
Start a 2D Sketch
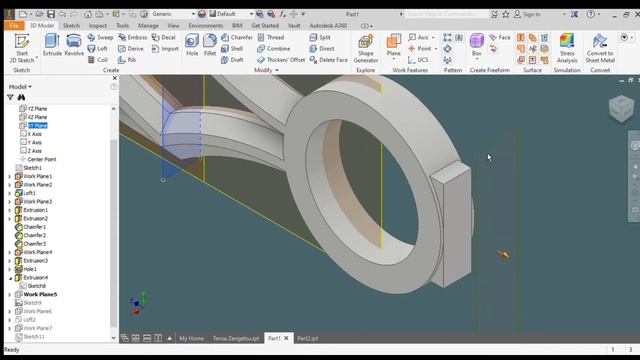pos(22,48)
